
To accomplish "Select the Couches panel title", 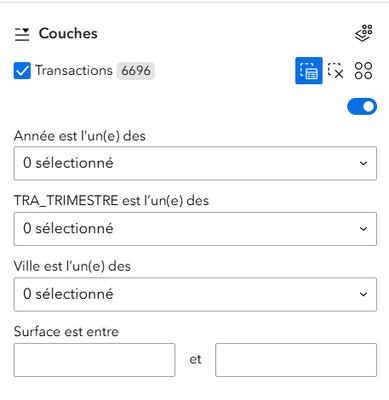I will 68,34.
